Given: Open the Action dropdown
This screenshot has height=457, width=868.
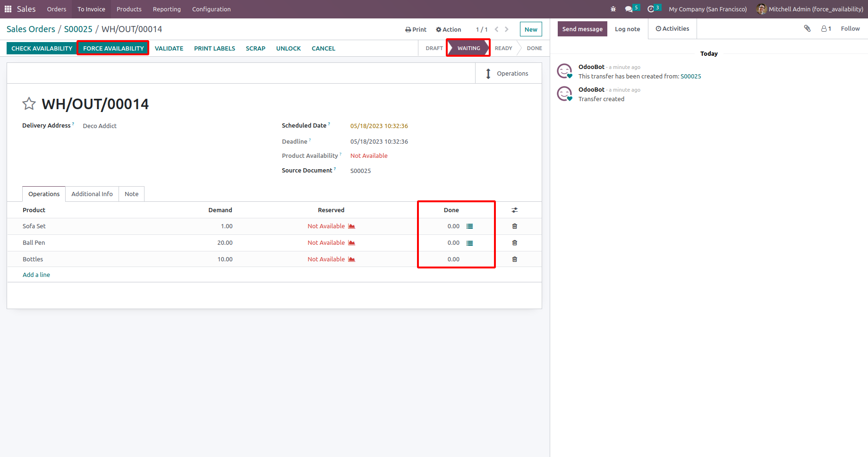Looking at the screenshot, I should point(448,29).
